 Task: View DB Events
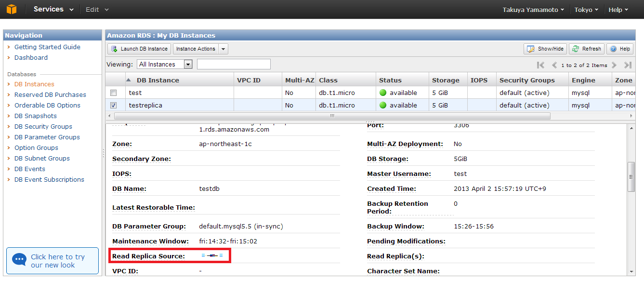30,169
